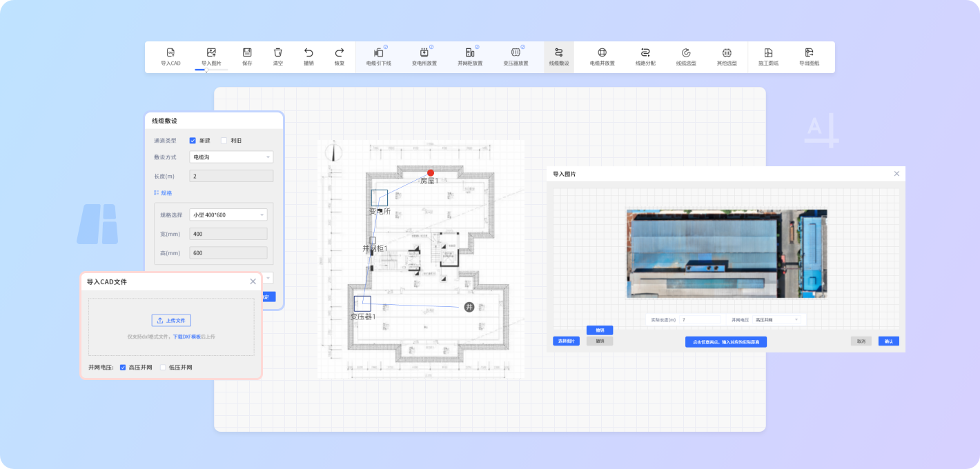Viewport: 980px width, 469px height.
Task: Select the 电缆引下线 tool
Action: tap(379, 57)
